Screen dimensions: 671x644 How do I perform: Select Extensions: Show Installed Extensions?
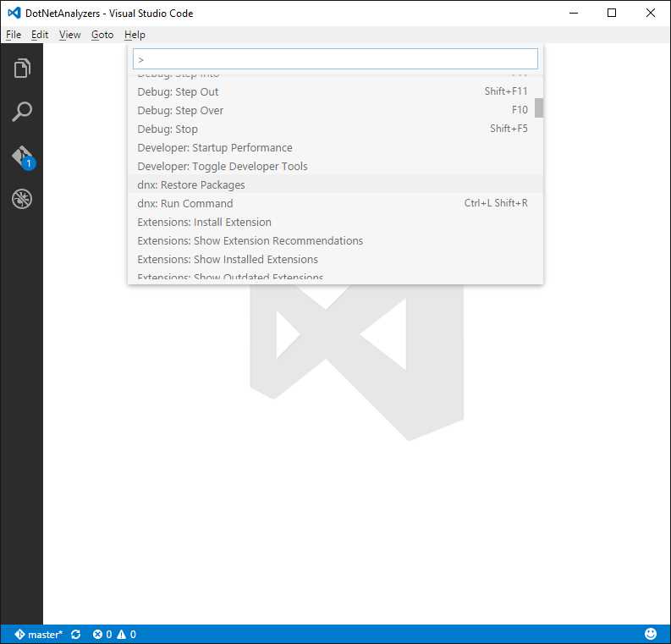(x=335, y=259)
